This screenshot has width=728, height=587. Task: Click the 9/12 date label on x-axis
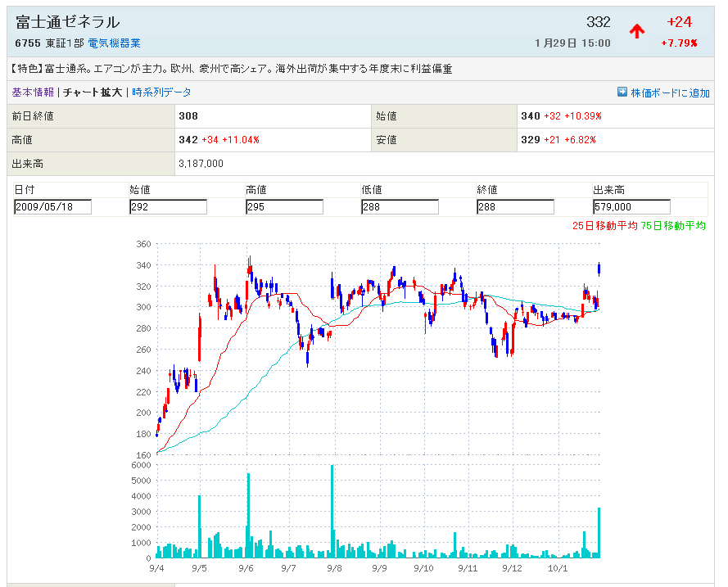(x=512, y=568)
